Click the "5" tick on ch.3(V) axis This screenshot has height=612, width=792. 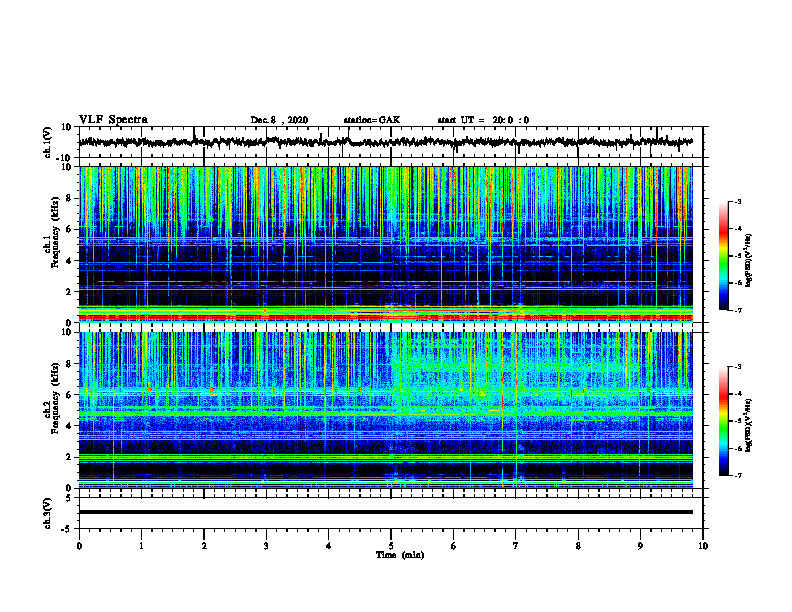[x=70, y=498]
